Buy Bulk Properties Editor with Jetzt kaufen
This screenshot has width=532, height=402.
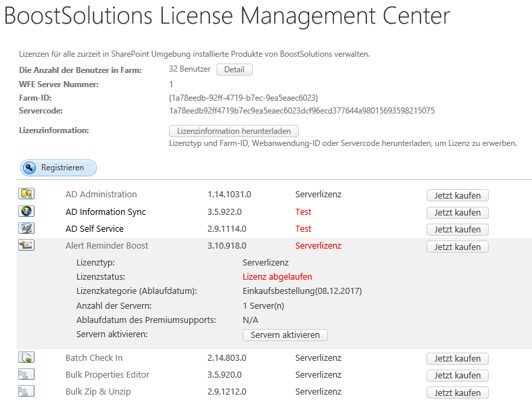point(458,376)
